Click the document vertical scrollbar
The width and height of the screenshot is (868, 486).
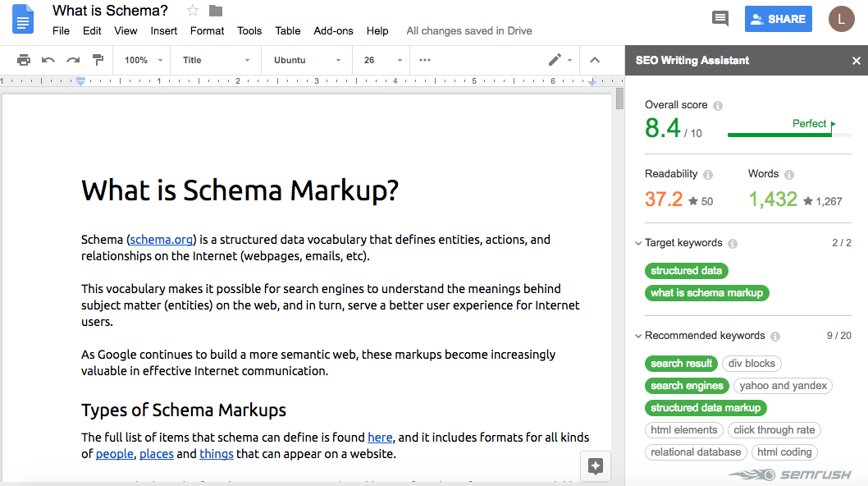619,99
